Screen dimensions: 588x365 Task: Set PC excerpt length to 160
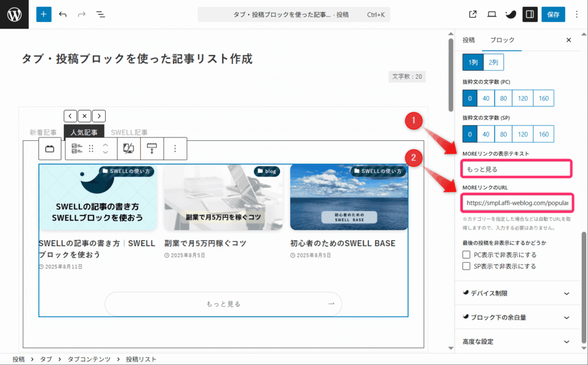[x=544, y=98]
